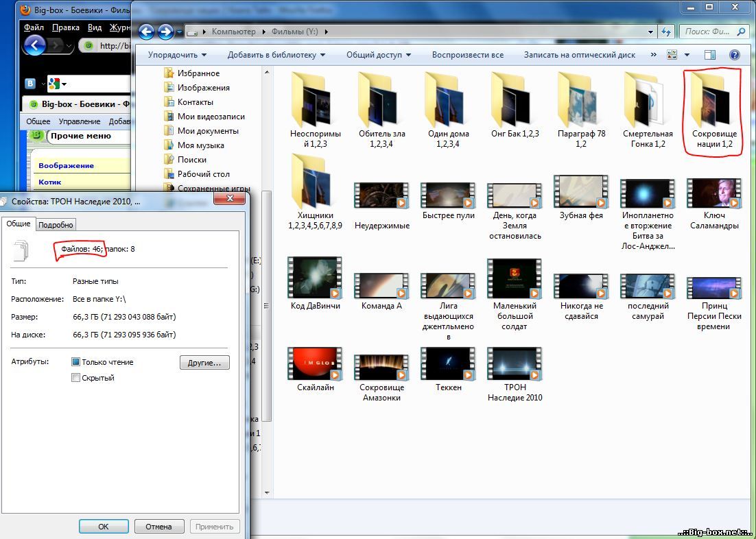Select the Смертельная Гонка 1,2 folder
Viewport: 756px width, 539px height.
click(x=648, y=110)
